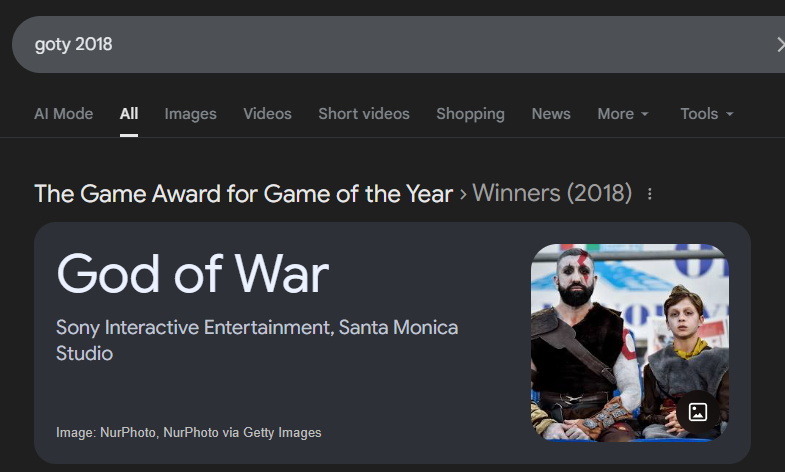Click the 'Image: NurPhoto, NurPhoto via Getty Images' credit
The image size is (785, 472).
(189, 432)
